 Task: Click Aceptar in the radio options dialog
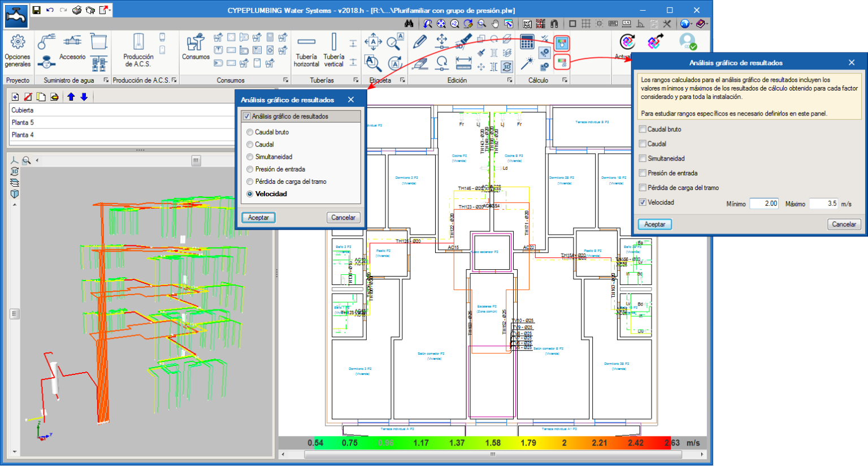click(x=258, y=218)
